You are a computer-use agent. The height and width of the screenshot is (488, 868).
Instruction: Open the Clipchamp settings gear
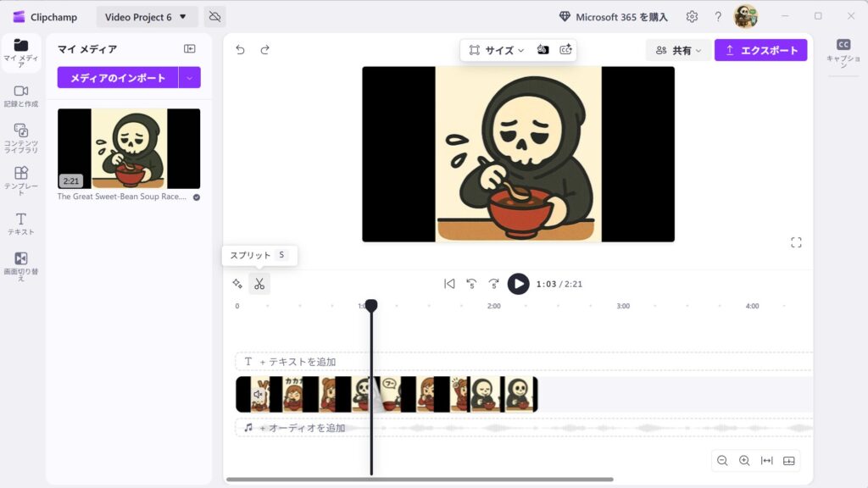692,16
